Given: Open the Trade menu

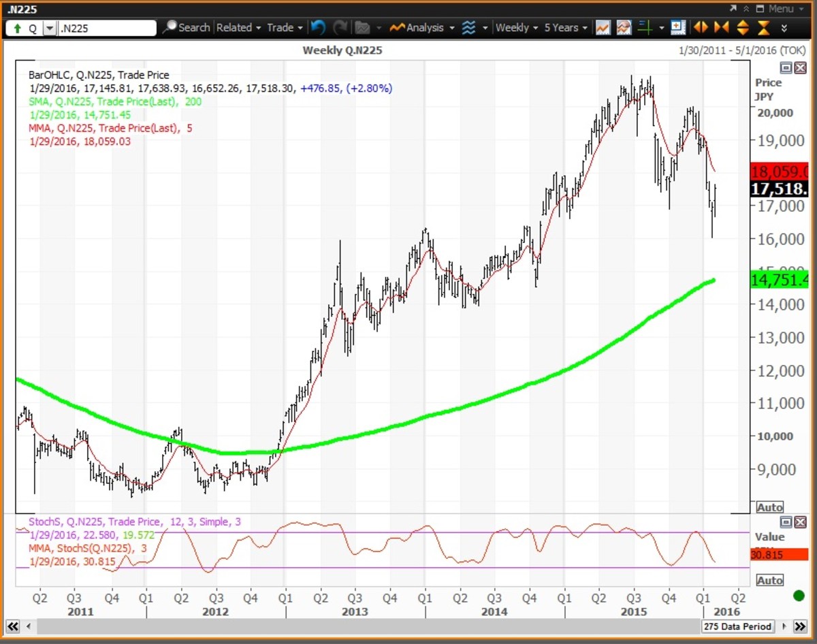Looking at the screenshot, I should (x=285, y=28).
